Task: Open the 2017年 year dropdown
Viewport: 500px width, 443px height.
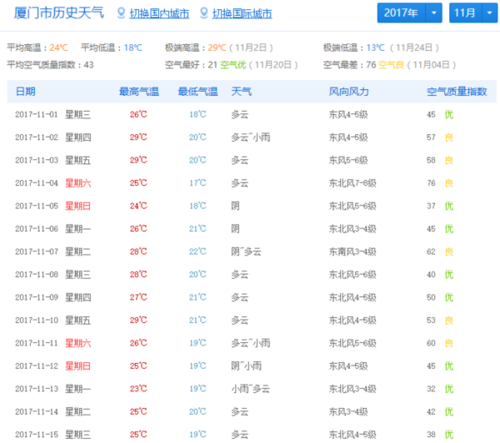Action: pyautogui.click(x=409, y=13)
